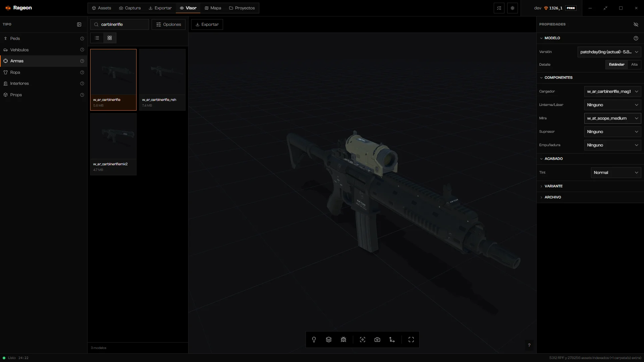
Task: Open settings gear in title bar
Action: (x=513, y=8)
